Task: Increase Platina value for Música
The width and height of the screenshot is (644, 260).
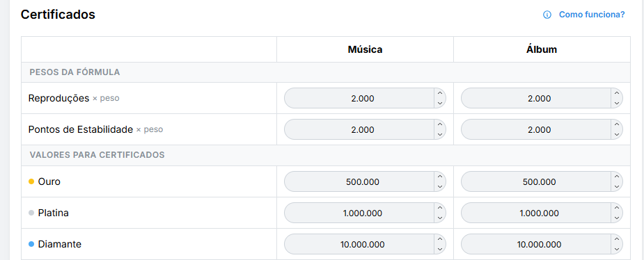Action: click(440, 208)
